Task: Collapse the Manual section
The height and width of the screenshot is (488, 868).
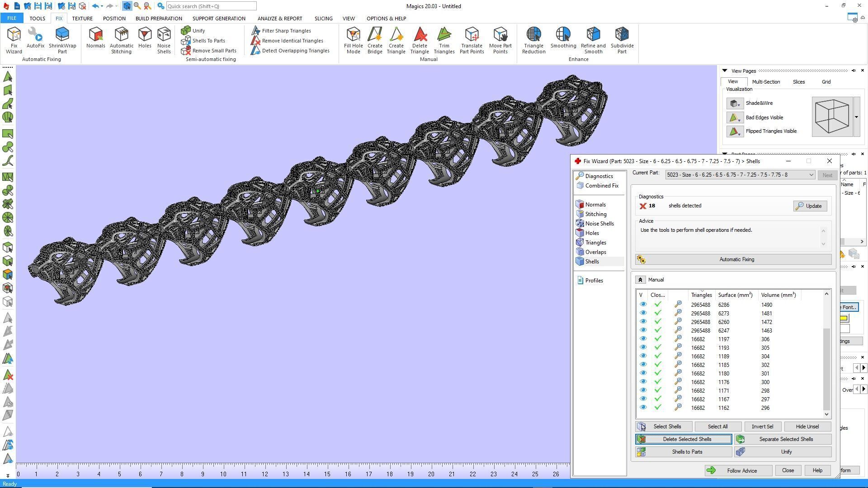Action: 640,280
